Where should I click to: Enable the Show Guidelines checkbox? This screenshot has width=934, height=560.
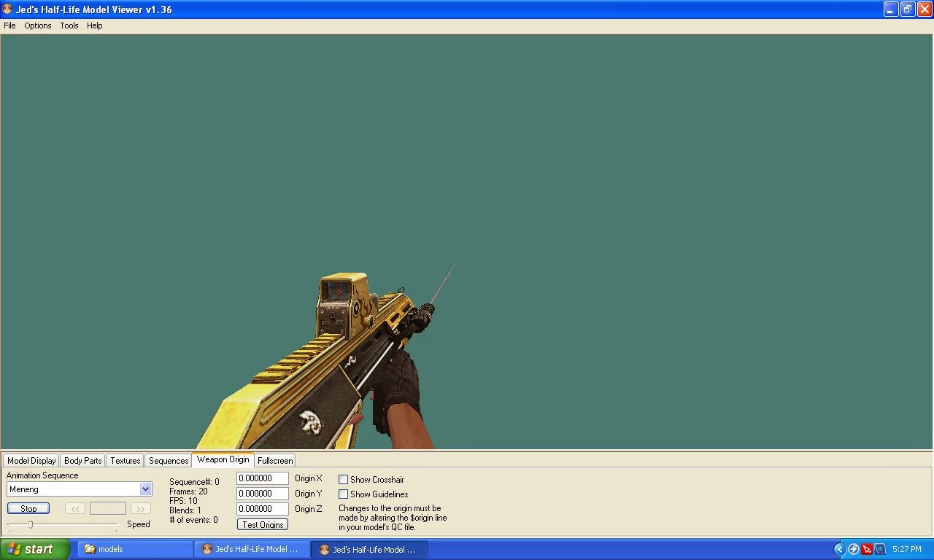pyautogui.click(x=343, y=494)
